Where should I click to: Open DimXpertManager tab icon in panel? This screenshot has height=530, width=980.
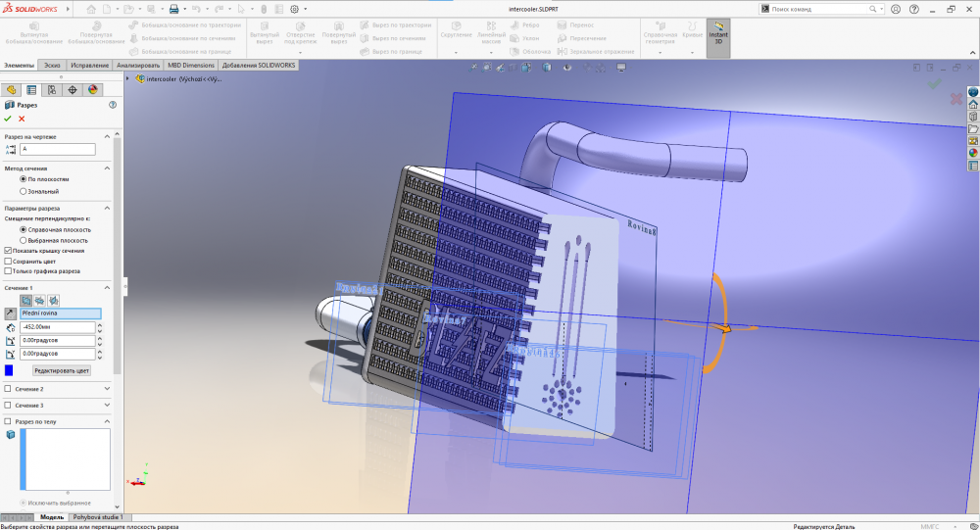click(x=73, y=89)
